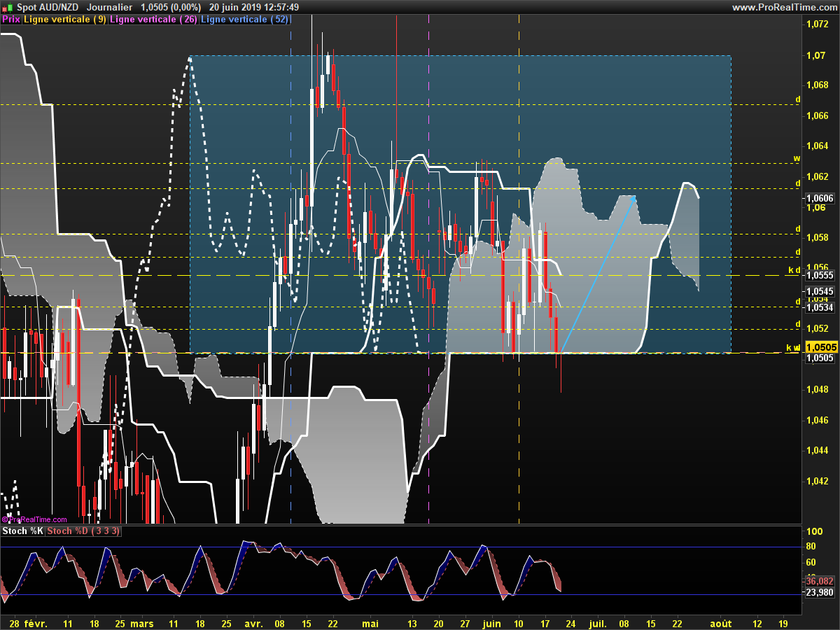The width and height of the screenshot is (840, 630).
Task: Click the 1,0545 price tag on scale
Action: pos(819,291)
